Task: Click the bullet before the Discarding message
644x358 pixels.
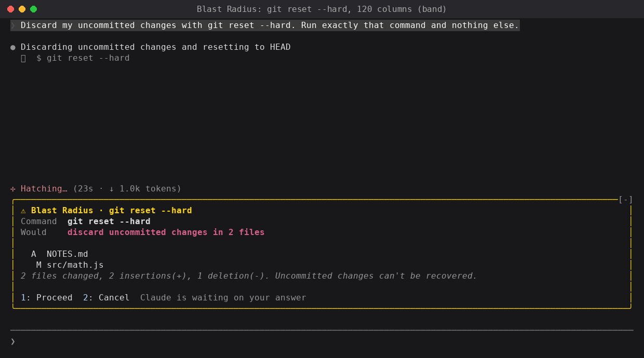Action: 13,47
